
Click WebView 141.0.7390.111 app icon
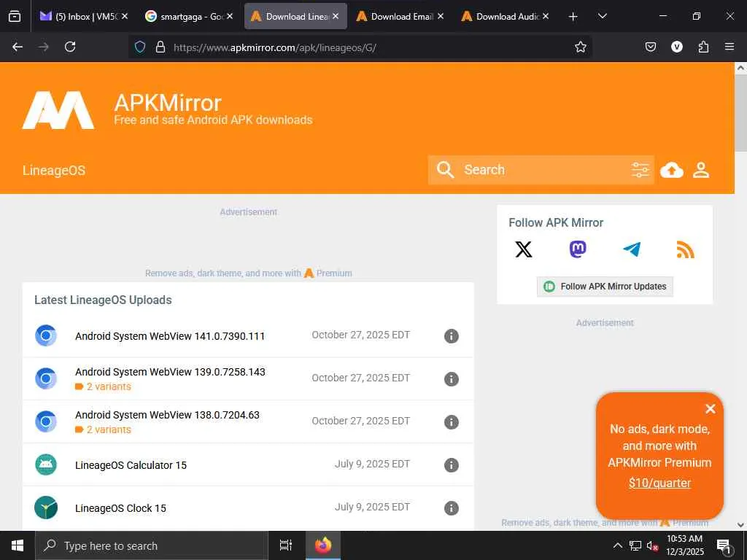(x=46, y=335)
